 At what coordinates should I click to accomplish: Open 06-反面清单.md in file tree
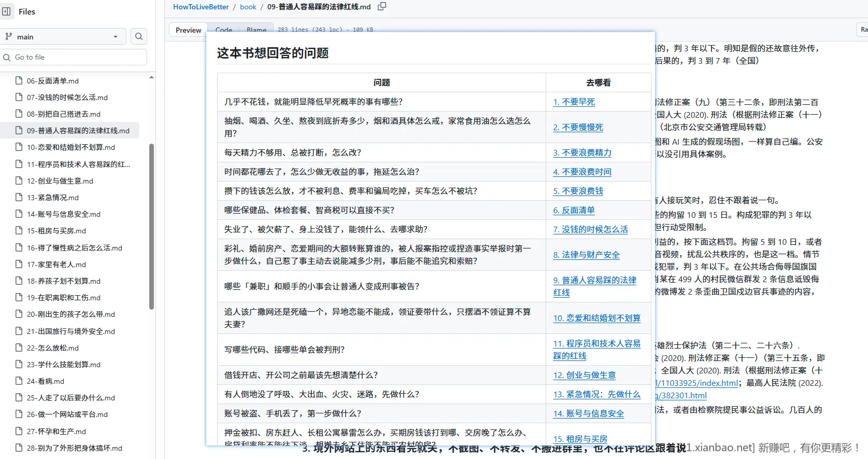coord(53,81)
